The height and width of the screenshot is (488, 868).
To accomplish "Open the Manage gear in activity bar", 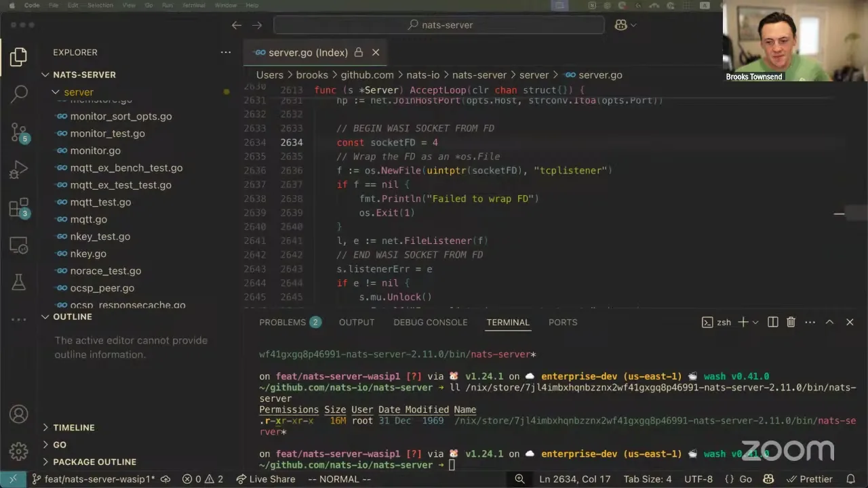I will click(18, 450).
